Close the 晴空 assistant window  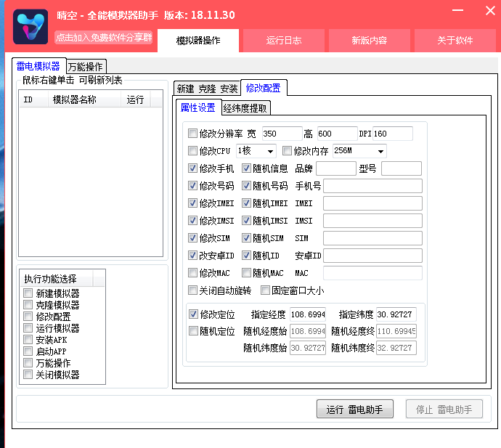click(x=490, y=11)
